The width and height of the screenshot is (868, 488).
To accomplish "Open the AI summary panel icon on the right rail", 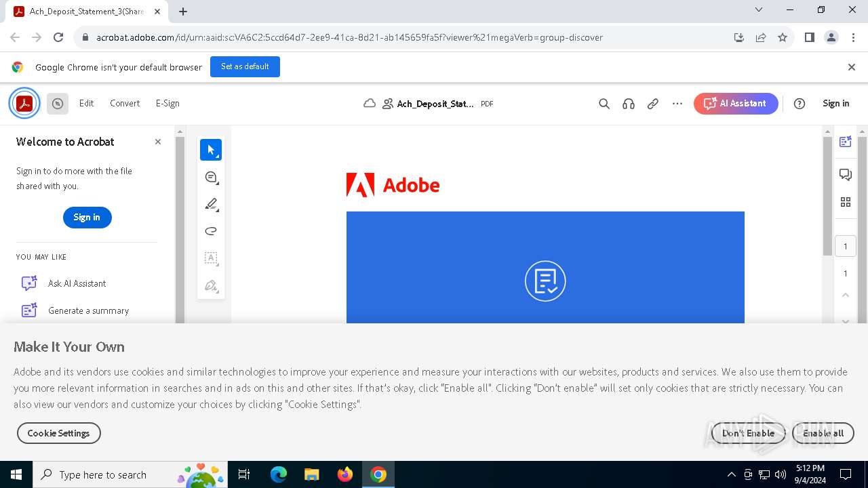I will [846, 142].
